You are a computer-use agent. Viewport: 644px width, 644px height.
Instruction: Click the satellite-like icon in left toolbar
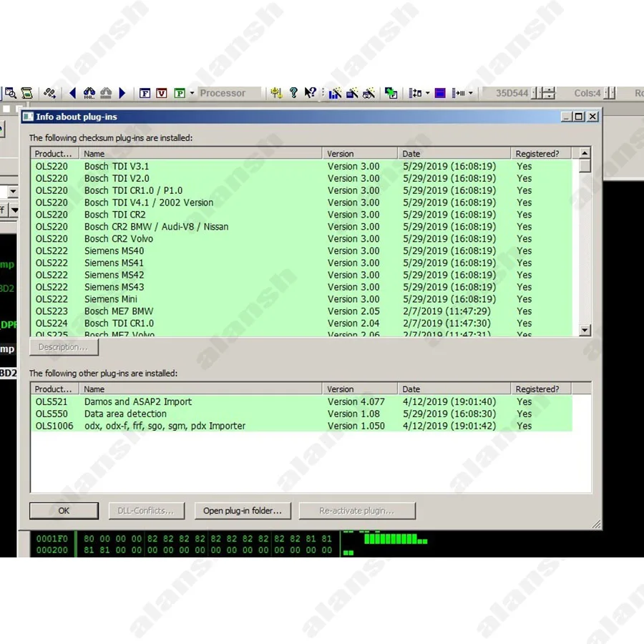(x=49, y=93)
